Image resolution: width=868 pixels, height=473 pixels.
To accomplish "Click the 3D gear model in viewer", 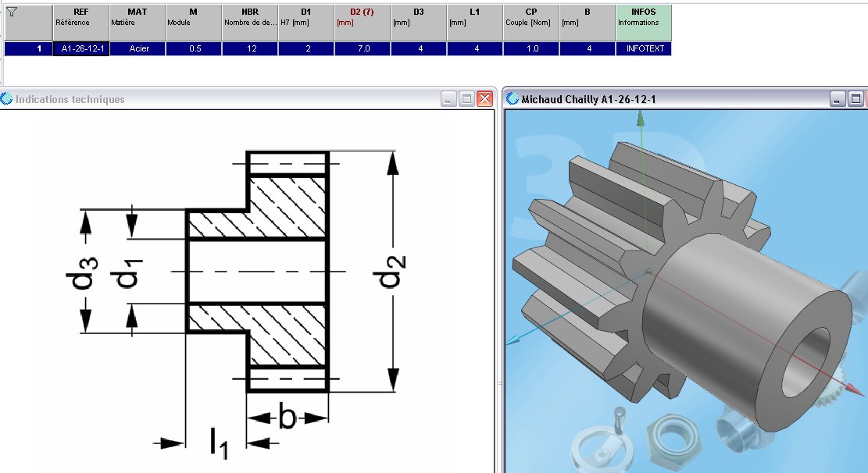I will [681, 288].
